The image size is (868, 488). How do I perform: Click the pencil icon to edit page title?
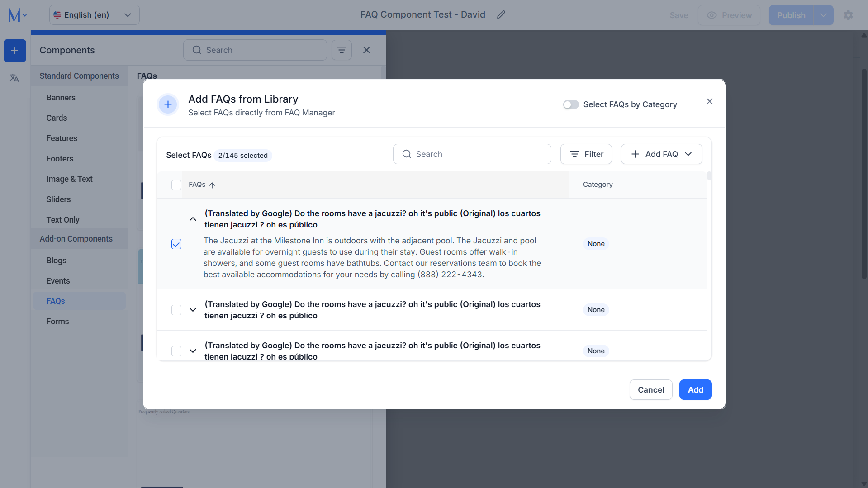[x=501, y=15]
